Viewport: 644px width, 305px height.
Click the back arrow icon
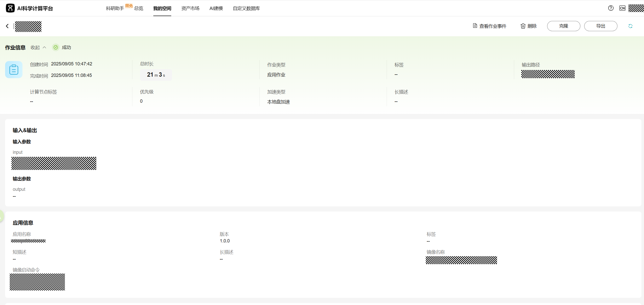click(7, 26)
